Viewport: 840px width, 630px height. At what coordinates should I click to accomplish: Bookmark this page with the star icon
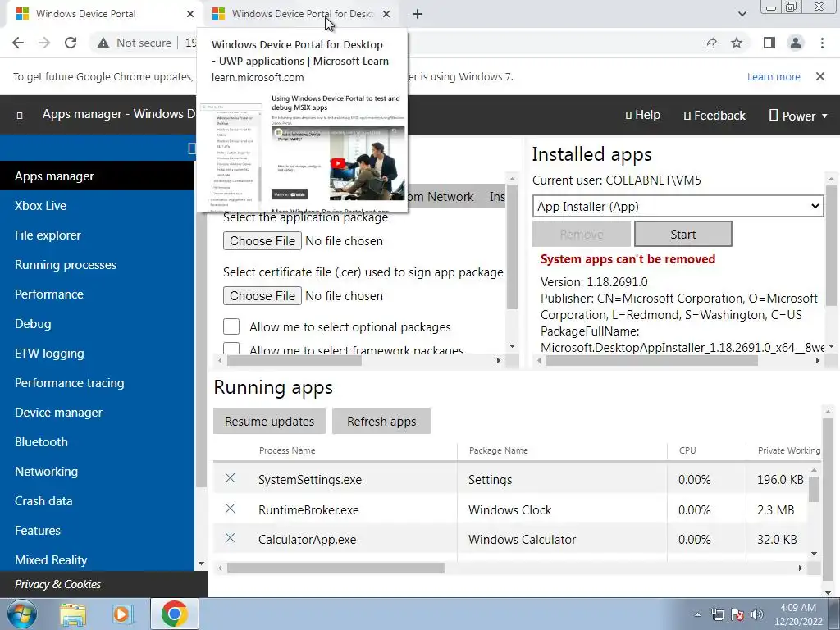coord(737,43)
